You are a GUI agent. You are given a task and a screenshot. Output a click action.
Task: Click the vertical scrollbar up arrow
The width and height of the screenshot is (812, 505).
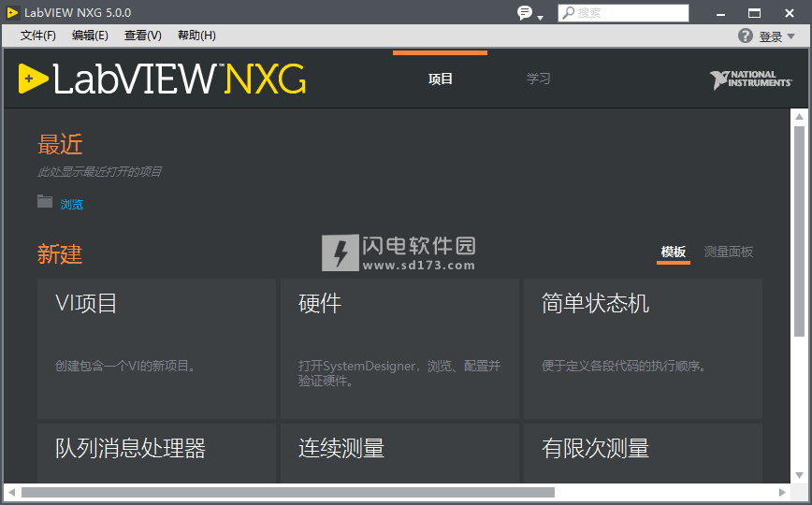coord(799,117)
